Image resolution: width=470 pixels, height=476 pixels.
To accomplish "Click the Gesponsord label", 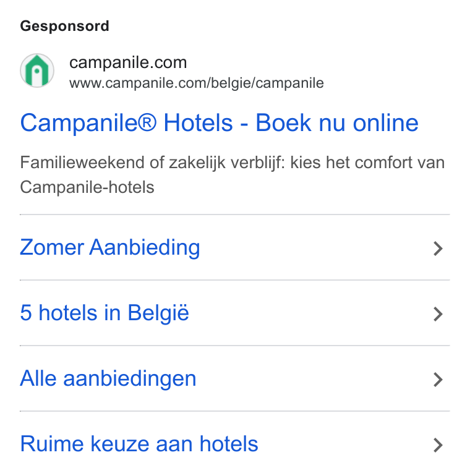I will 64,26.
